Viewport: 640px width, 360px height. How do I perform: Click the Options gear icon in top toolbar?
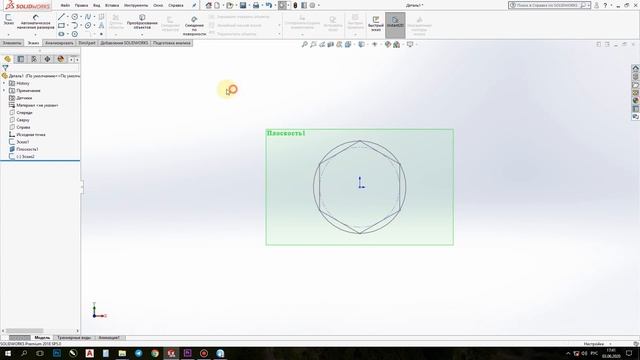coord(312,5)
